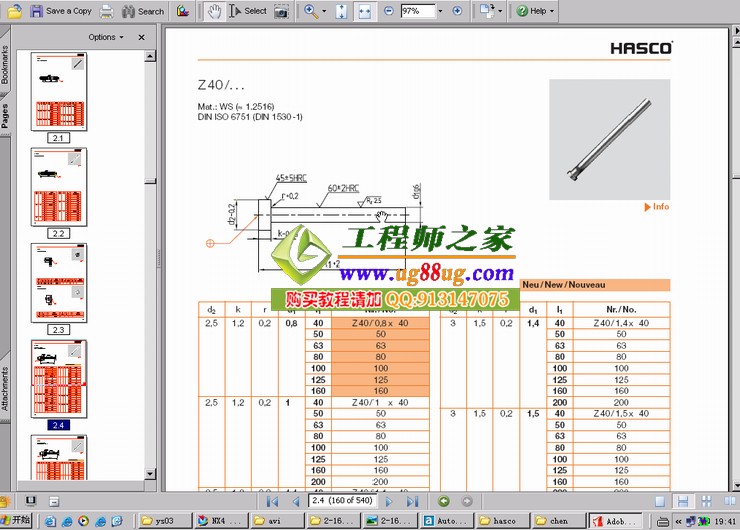740x530 pixels.
Task: Click the orange Info link
Action: [x=660, y=207]
